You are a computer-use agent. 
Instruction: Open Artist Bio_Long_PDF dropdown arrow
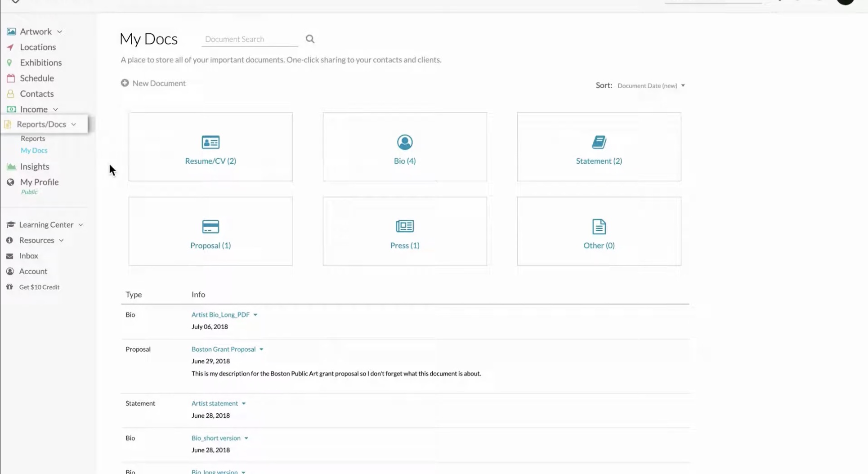[255, 315]
